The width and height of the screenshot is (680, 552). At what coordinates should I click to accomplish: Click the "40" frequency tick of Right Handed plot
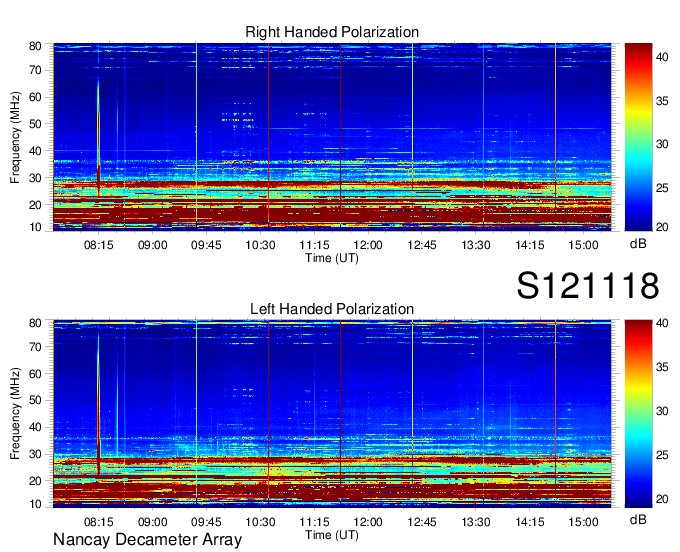(x=36, y=151)
